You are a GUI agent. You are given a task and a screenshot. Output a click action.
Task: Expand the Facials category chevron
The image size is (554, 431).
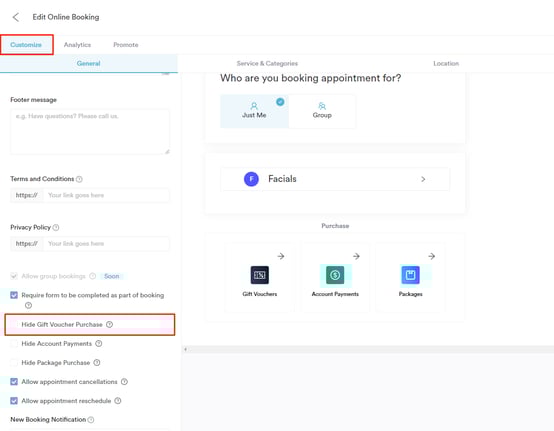tap(423, 179)
